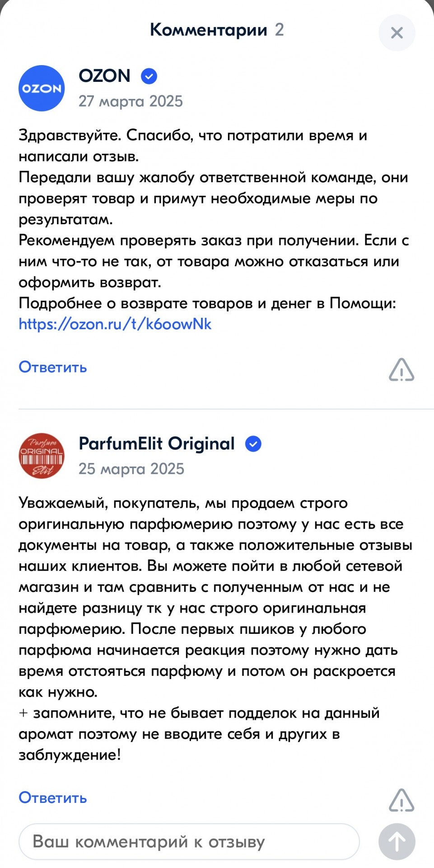Open the OZON profile avatar

(x=42, y=88)
